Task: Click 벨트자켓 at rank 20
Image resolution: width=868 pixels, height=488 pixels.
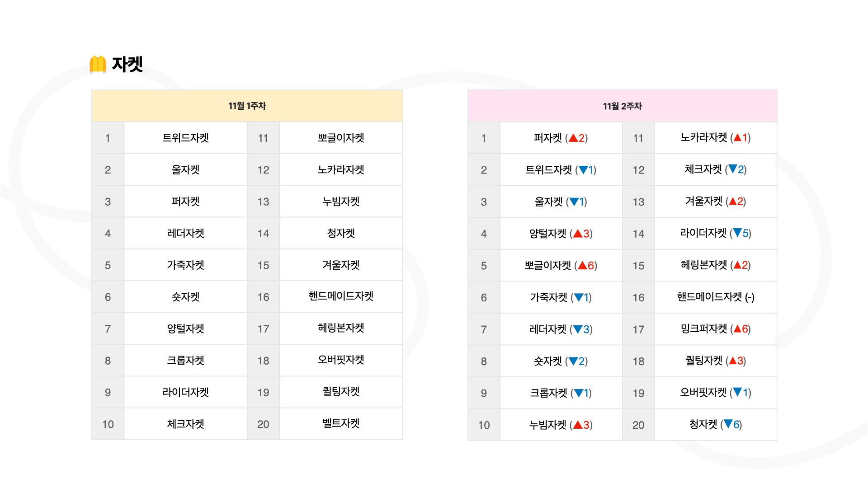Action: pos(341,423)
